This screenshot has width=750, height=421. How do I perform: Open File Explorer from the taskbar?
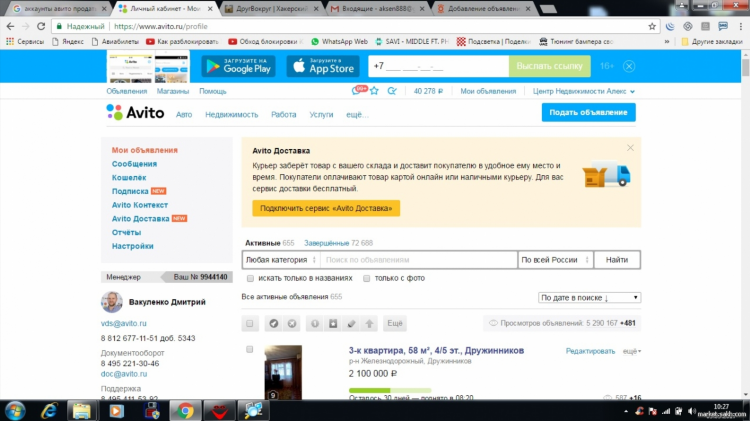tap(82, 410)
